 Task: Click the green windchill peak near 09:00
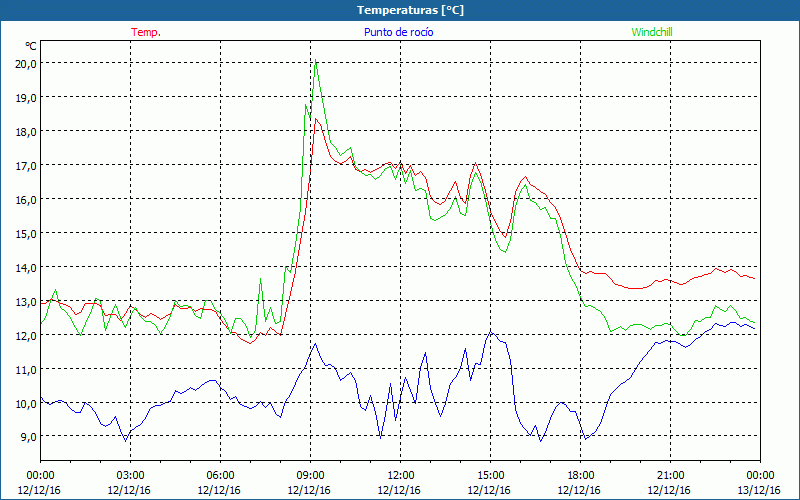click(x=316, y=60)
